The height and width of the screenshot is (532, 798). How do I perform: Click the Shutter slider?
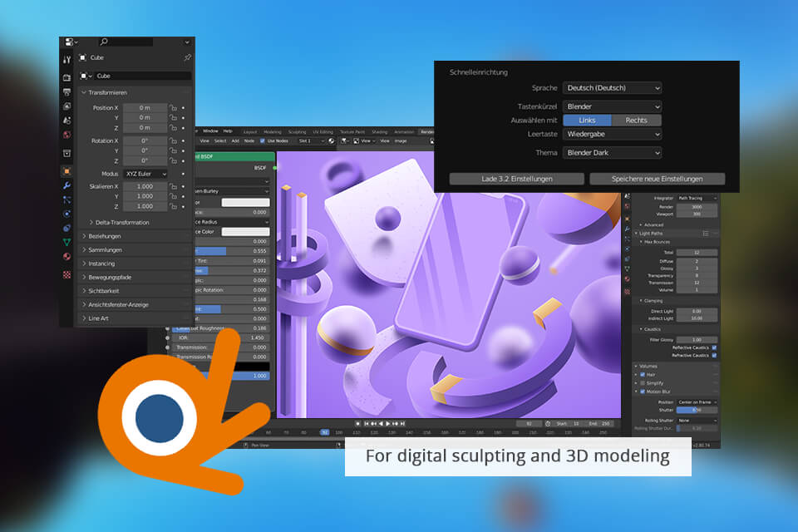coord(697,410)
